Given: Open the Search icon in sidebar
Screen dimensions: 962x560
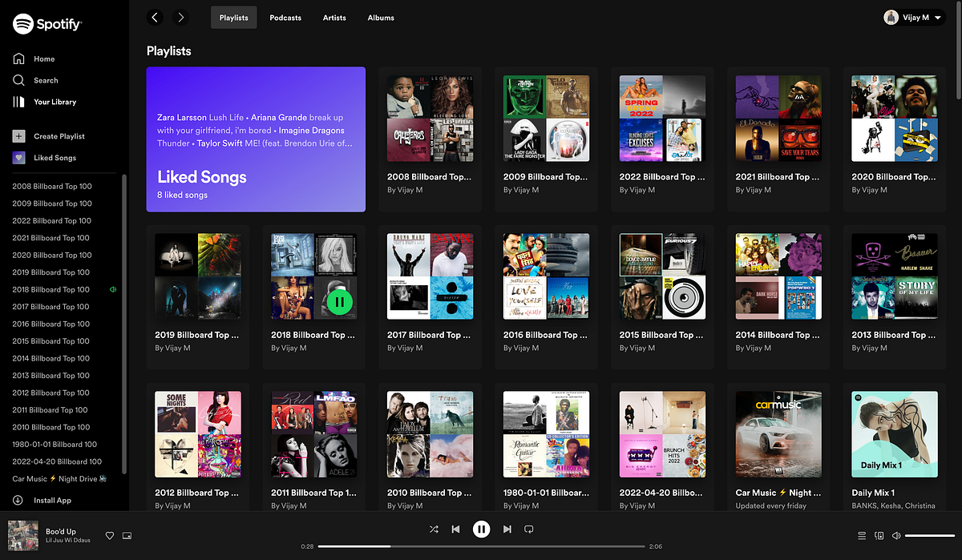Looking at the screenshot, I should tap(18, 80).
